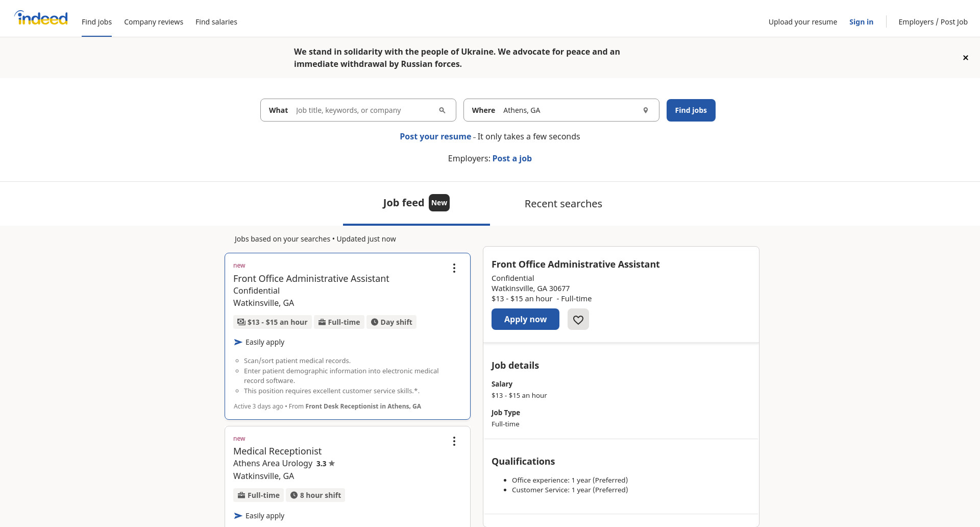
Task: Open the Front Office Administrative Assistant job title
Action: pos(311,279)
